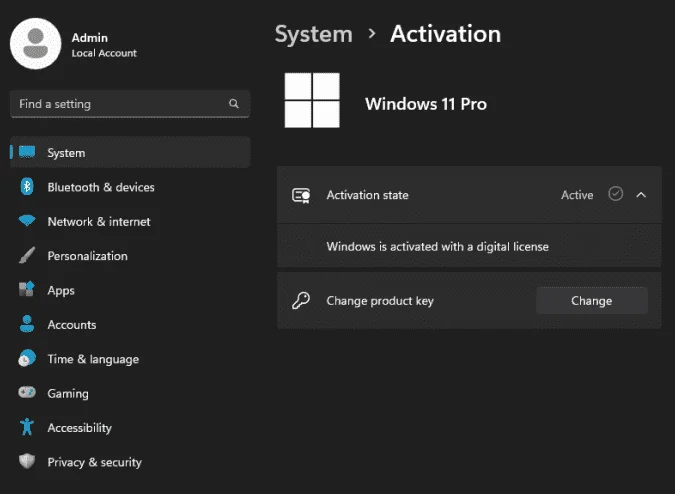Click 'Windows is activated with a digital license'

coord(437,247)
